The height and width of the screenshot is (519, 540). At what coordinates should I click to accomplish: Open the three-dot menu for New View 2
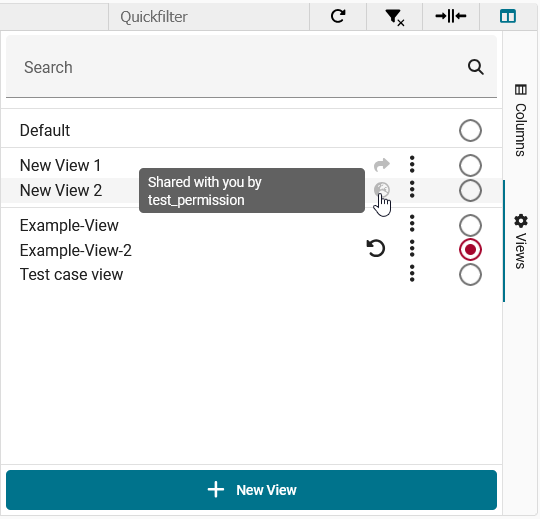[412, 189]
